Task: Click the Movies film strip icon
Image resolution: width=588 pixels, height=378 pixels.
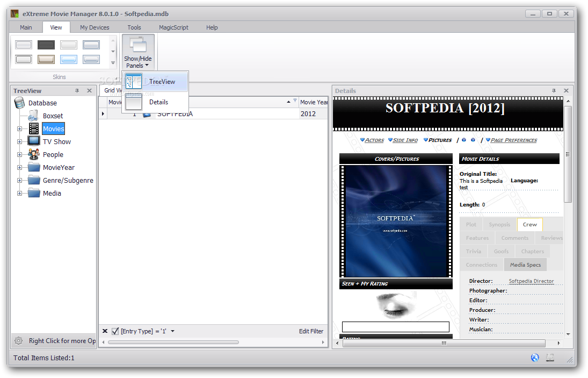Action: pos(34,129)
